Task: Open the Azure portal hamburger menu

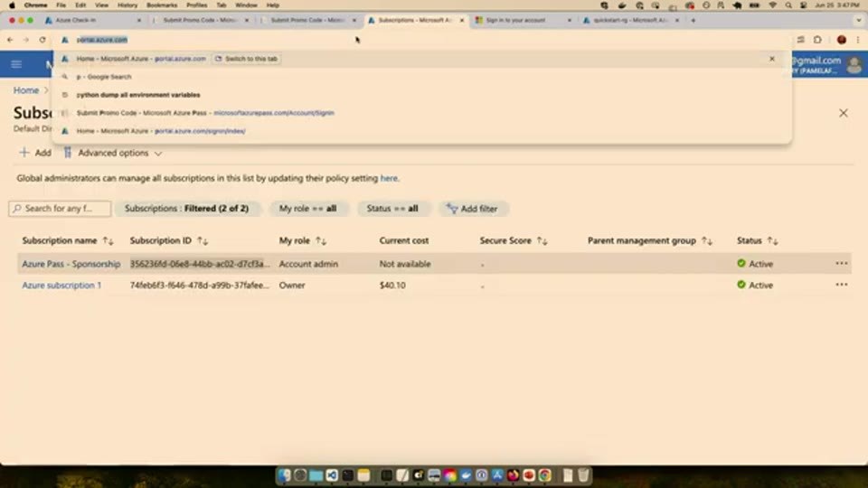Action: click(x=16, y=64)
